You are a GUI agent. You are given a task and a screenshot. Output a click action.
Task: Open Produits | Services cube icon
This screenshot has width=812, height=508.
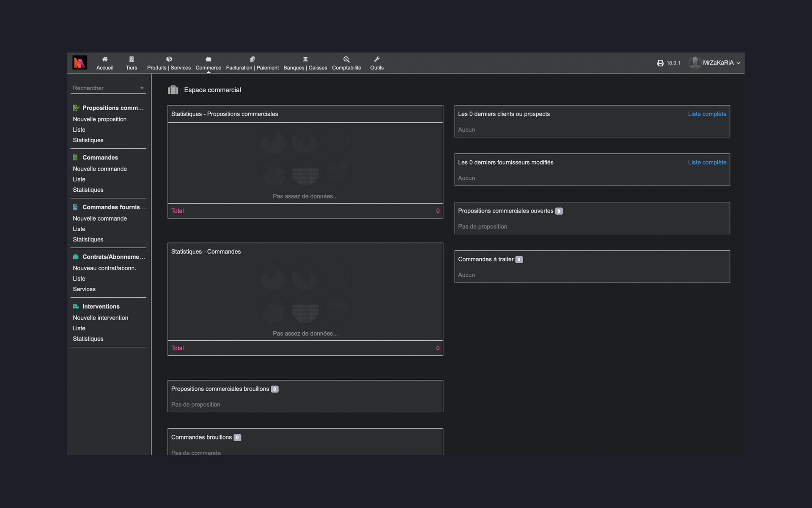(x=169, y=59)
